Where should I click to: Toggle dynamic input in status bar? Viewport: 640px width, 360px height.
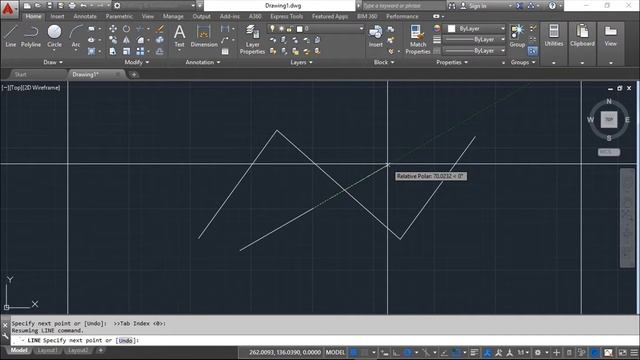point(385,352)
